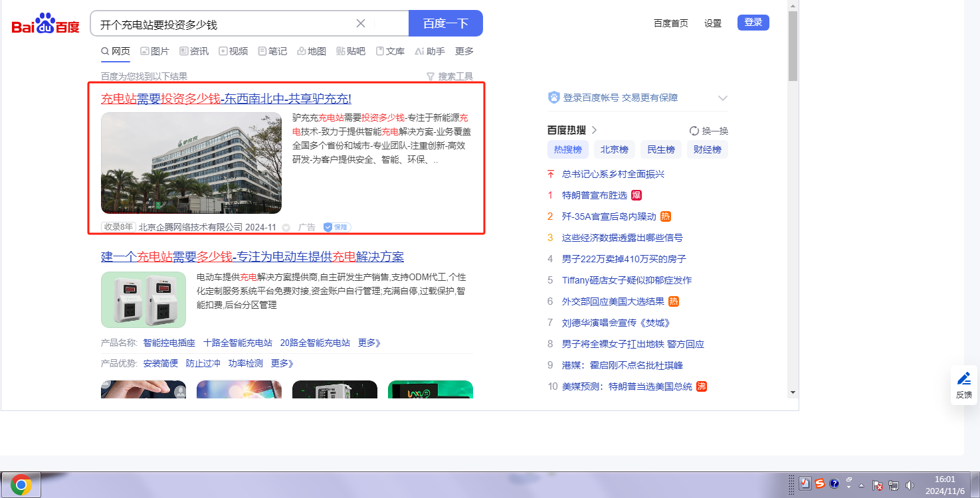Switch to the 文库 tab
The image size is (980, 498).
tap(390, 51)
